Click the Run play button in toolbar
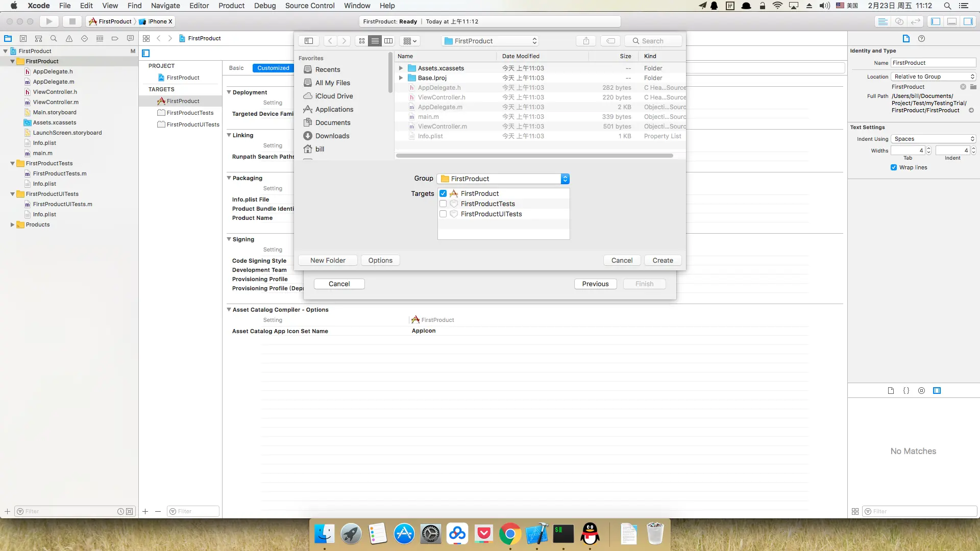The height and width of the screenshot is (551, 980). tap(49, 21)
